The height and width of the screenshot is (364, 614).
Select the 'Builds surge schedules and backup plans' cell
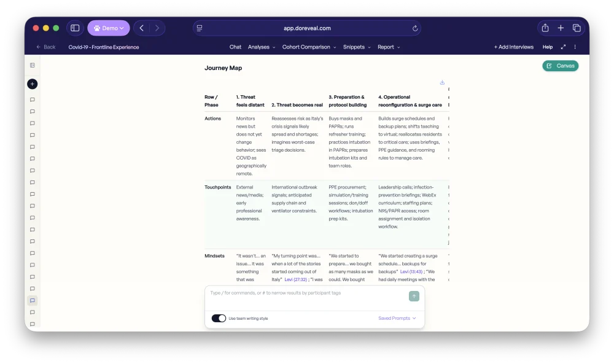click(410, 138)
